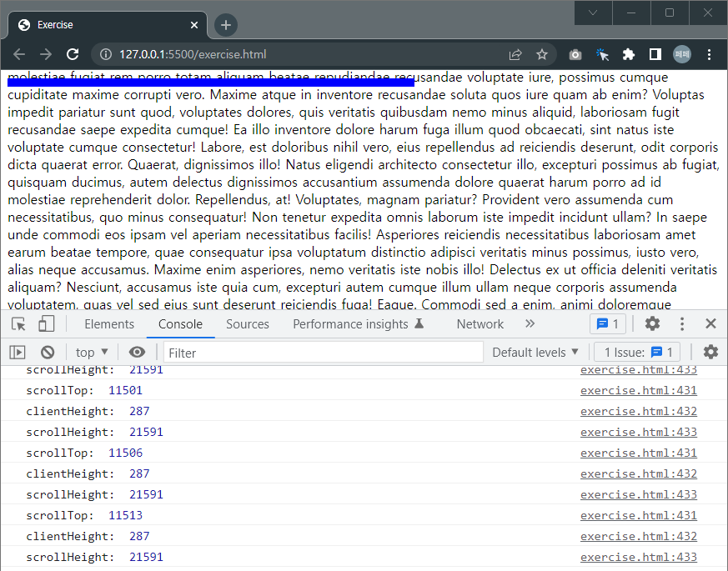Select the scrollTop value 11506
The width and height of the screenshot is (728, 571).
coord(125,453)
